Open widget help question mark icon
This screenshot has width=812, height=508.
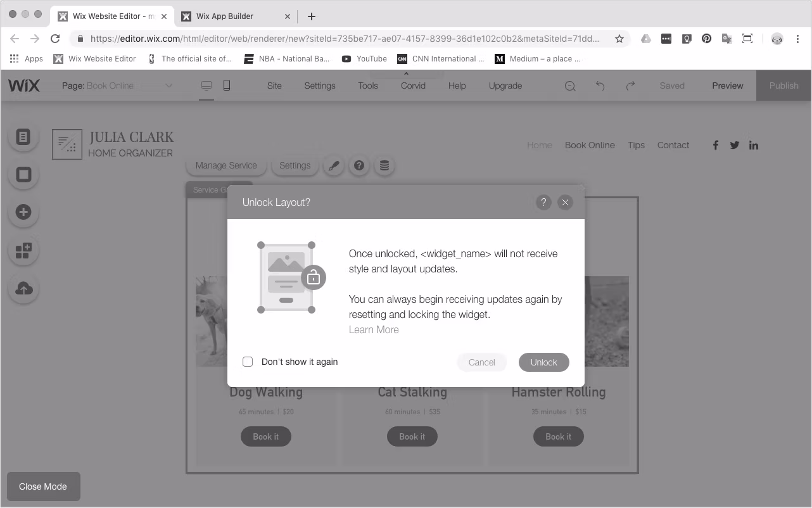pos(359,166)
